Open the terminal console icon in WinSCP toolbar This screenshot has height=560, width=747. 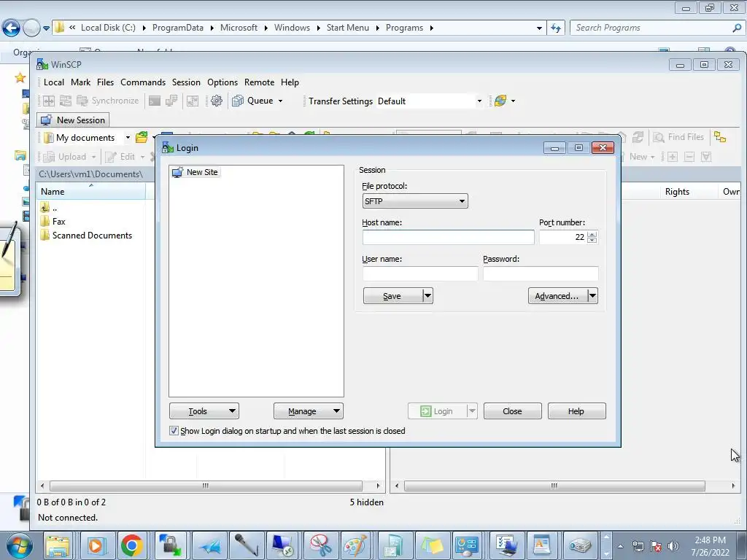tap(155, 101)
